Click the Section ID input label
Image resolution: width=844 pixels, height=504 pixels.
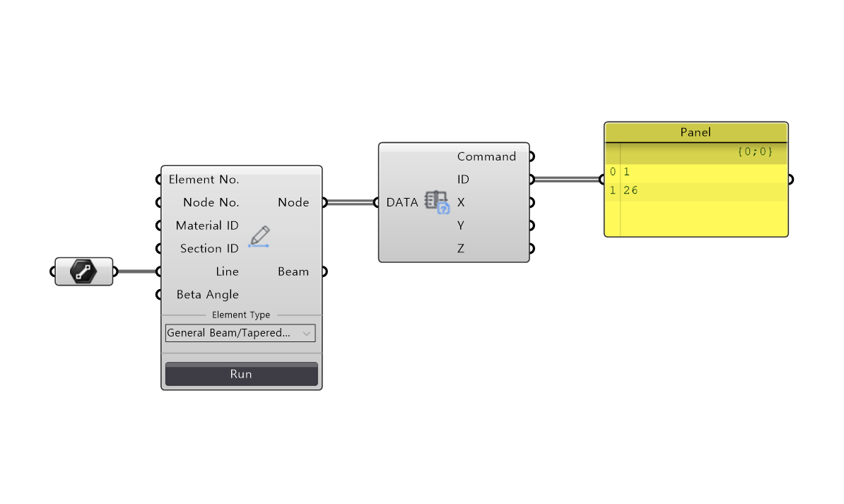[x=209, y=248]
